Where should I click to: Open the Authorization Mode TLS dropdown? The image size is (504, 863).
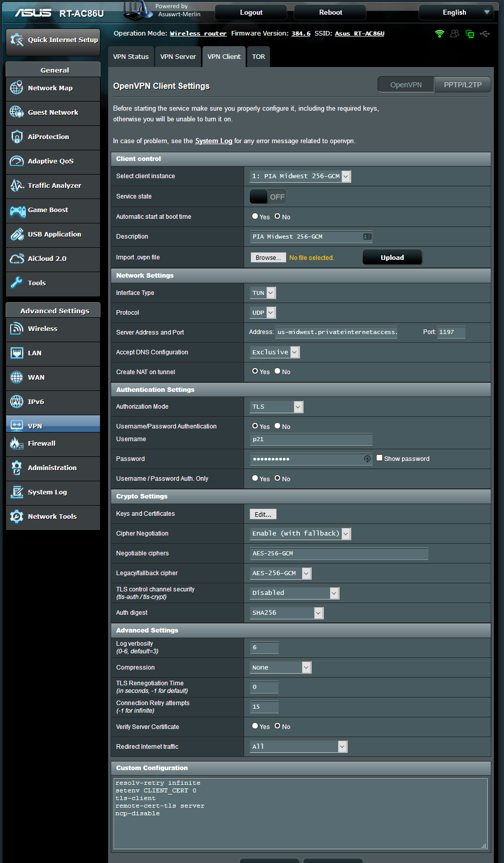click(277, 407)
